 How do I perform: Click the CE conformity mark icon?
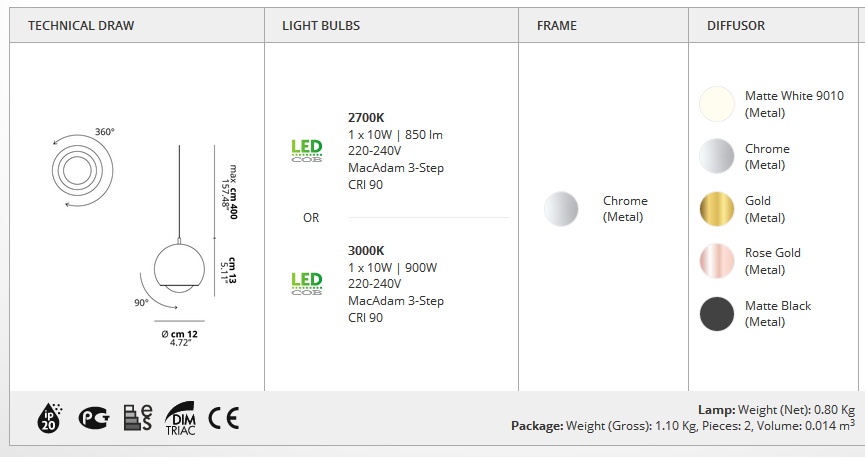(x=224, y=418)
